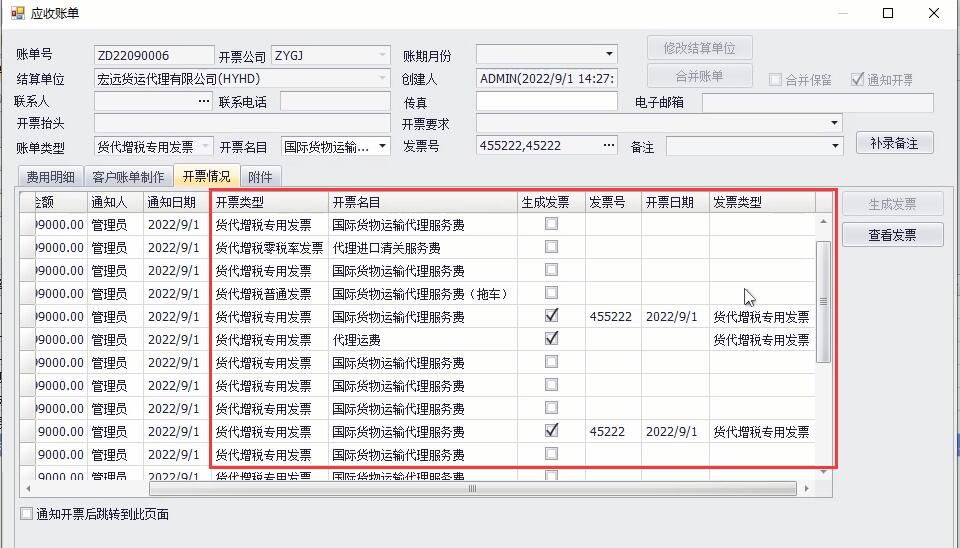Open the 开票名目 dropdown
This screenshot has width=960, height=548.
click(x=382, y=147)
